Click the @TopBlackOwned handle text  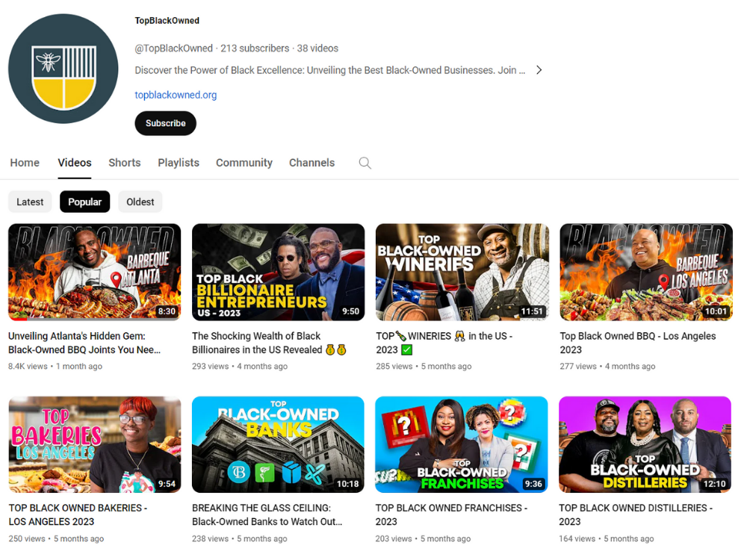pos(173,48)
